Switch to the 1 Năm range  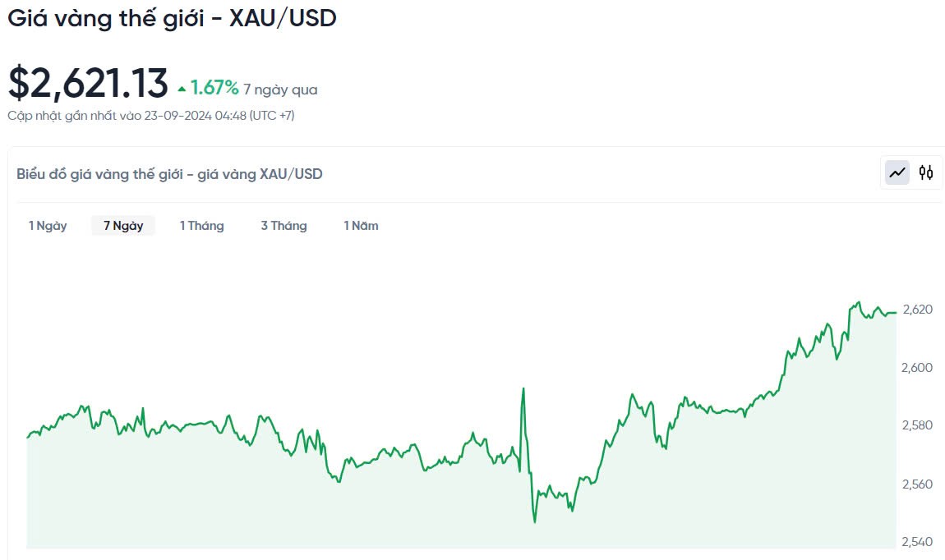(361, 226)
